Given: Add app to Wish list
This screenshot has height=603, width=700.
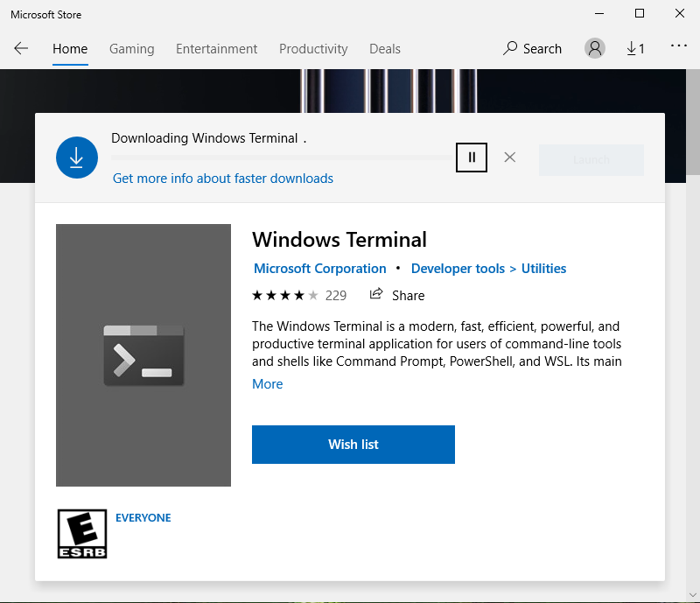Looking at the screenshot, I should pos(353,445).
